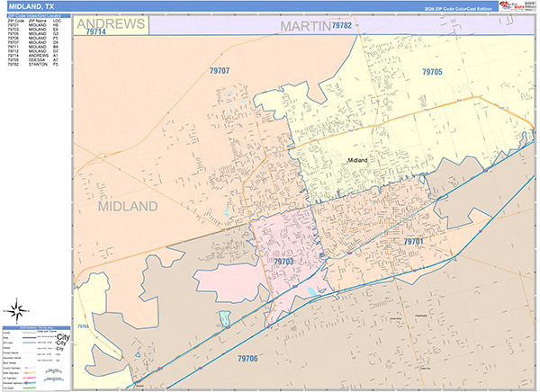This screenshot has height=392, width=540.
Task: Select the ODESSA row in ZIP index
Action: (33, 60)
